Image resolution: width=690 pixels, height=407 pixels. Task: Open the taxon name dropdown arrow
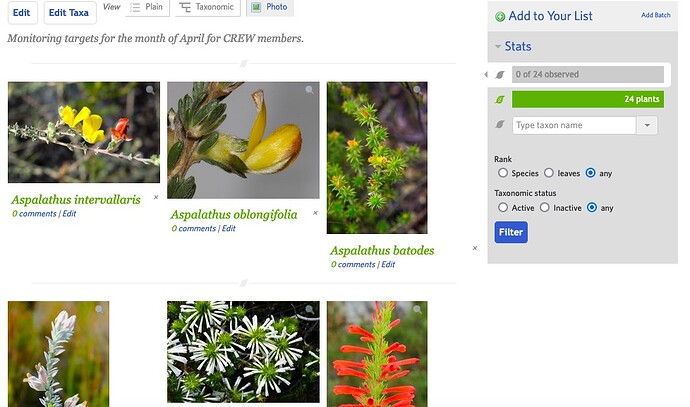point(647,125)
